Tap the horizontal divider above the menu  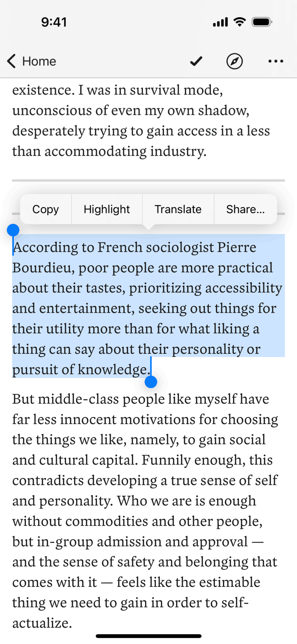(x=148, y=180)
